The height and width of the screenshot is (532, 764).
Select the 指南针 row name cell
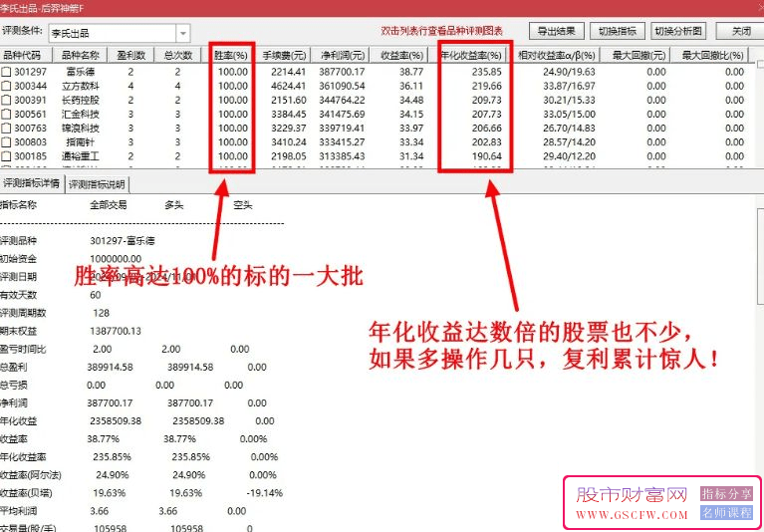point(81,142)
